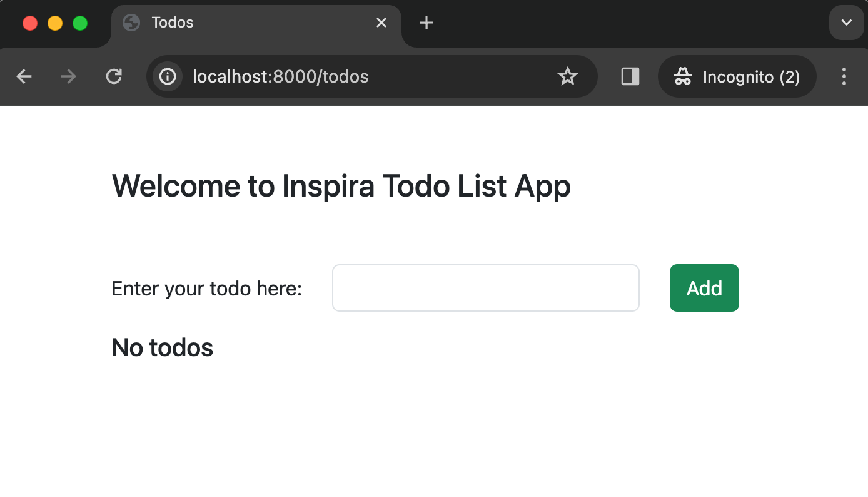Image resolution: width=868 pixels, height=497 pixels.
Task: Expand the tab search dropdown arrow
Action: point(846,23)
